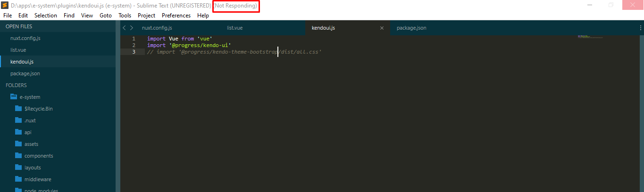Open the Preferences menu
The image size is (644, 192).
176,16
